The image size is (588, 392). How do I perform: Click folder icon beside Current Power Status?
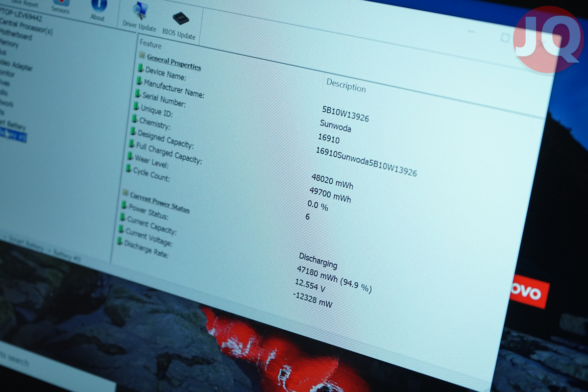[x=125, y=193]
